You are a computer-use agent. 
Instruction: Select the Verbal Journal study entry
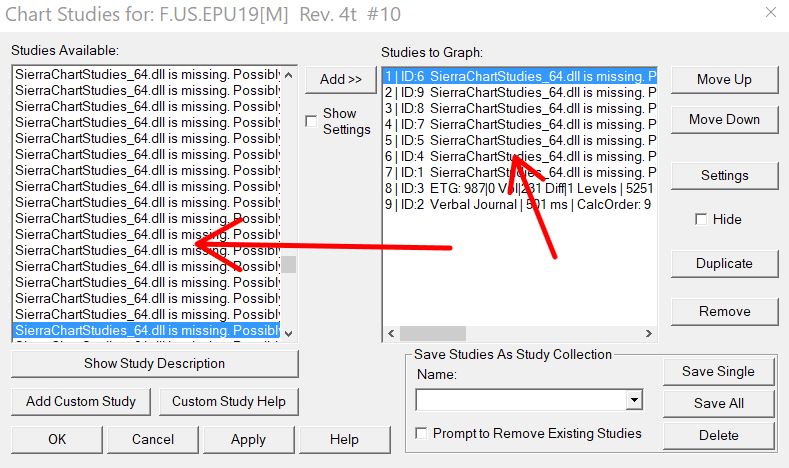(x=518, y=204)
